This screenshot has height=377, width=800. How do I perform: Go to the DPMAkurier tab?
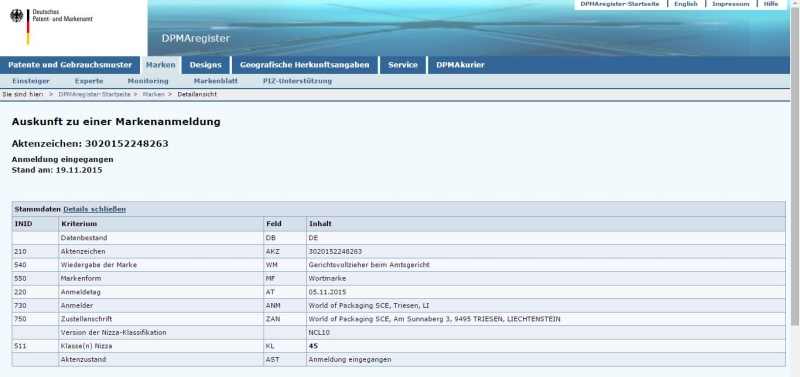(x=460, y=65)
